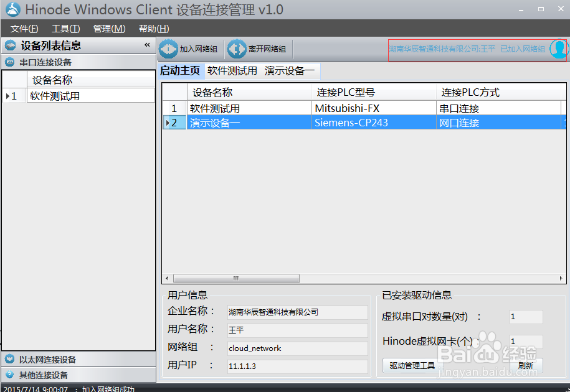Open the 帮助(H) menu
Viewport: 570px width, 392px height.
pyautogui.click(x=154, y=29)
